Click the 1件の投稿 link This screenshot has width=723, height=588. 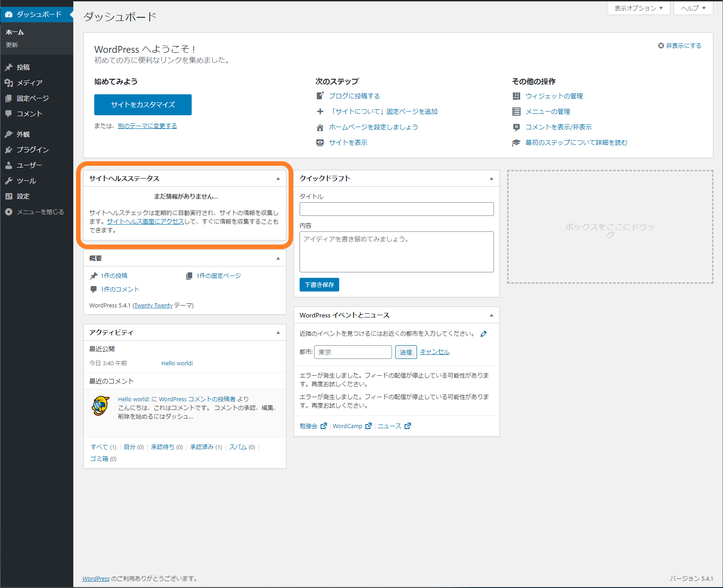[x=114, y=276]
